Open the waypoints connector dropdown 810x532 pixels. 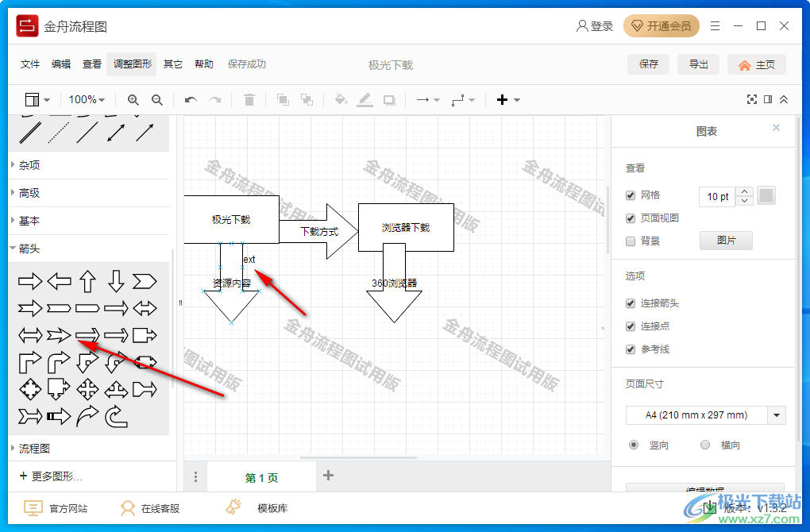463,100
